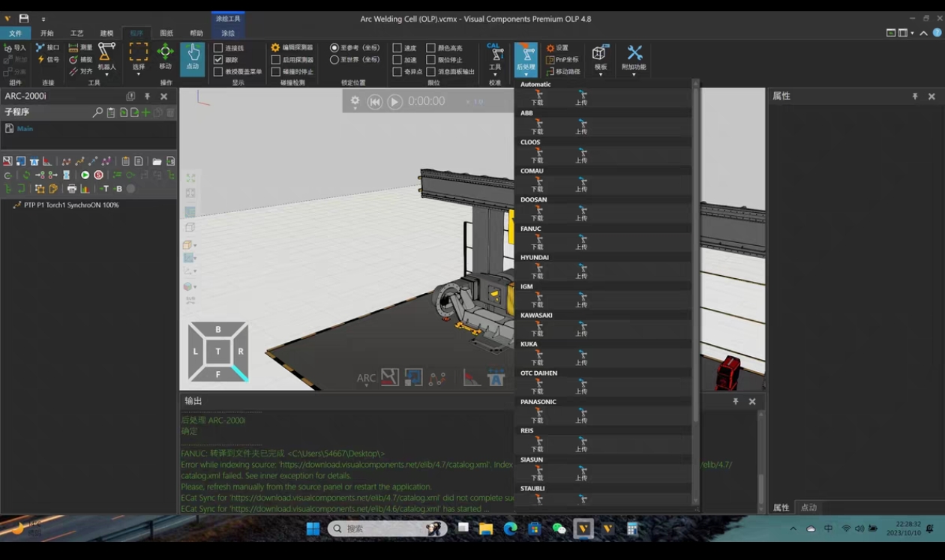This screenshot has width=945, height=560.
Task: Select the 至世界 (坐标) radio button
Action: click(334, 60)
